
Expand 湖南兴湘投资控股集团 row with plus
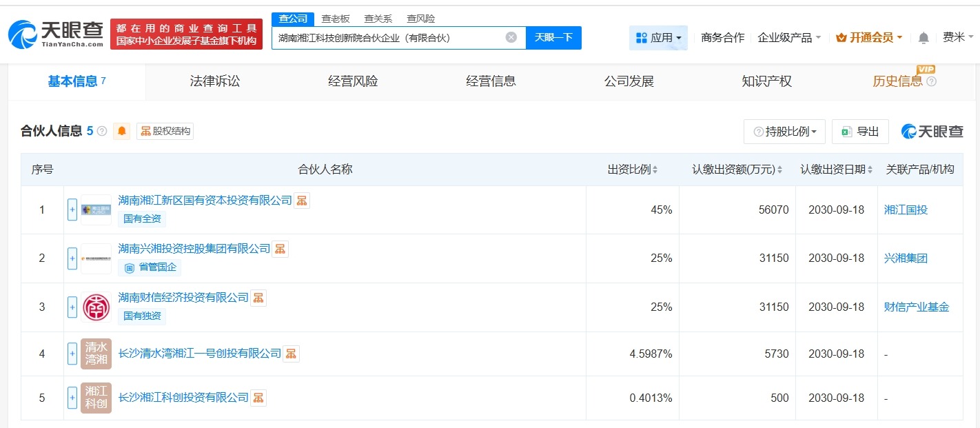tap(72, 258)
